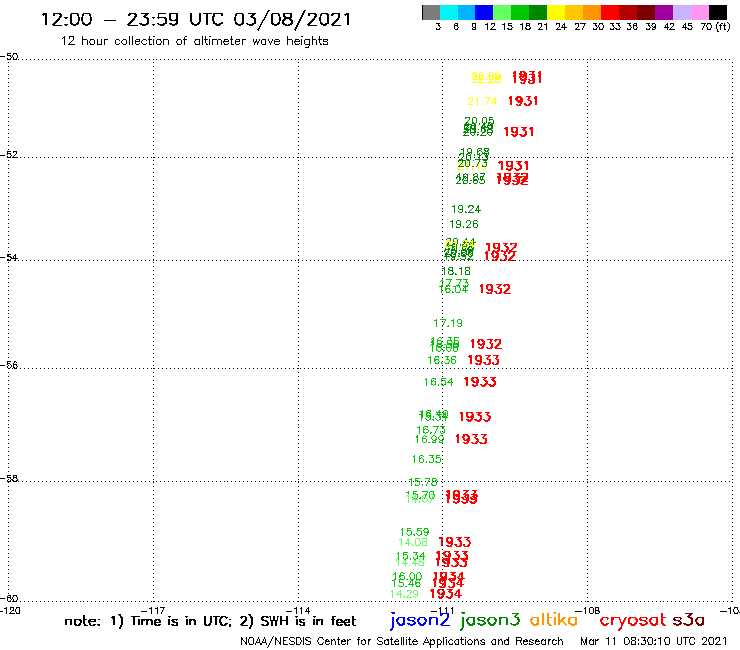Click the note about UTC and SWH
This screenshot has height=650, width=740.
click(210, 621)
